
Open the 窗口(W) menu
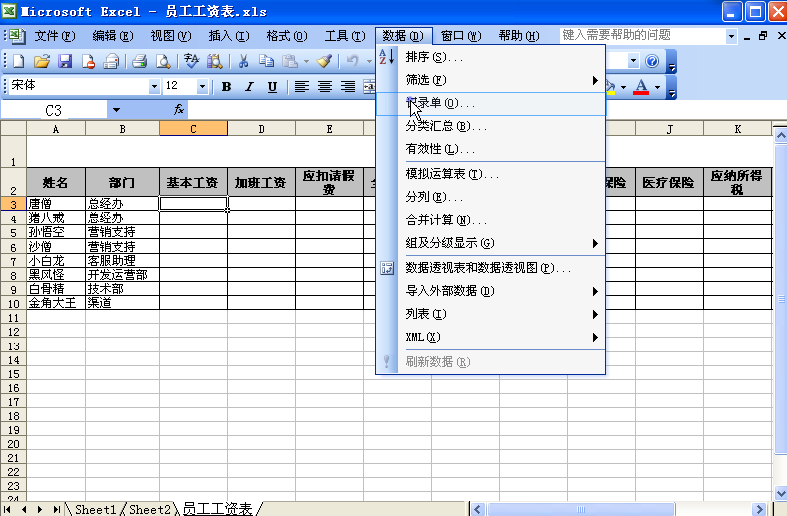pos(461,36)
